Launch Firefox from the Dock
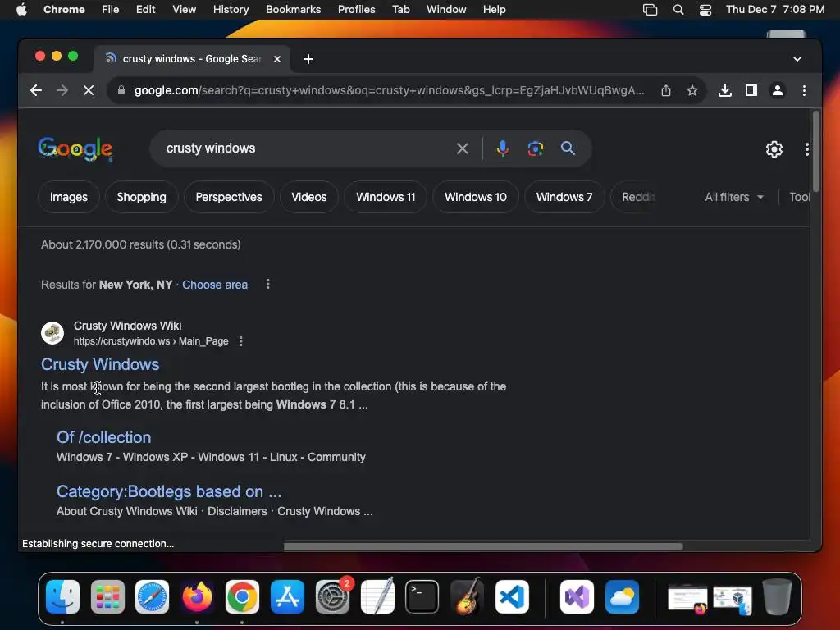The image size is (840, 630). [197, 597]
